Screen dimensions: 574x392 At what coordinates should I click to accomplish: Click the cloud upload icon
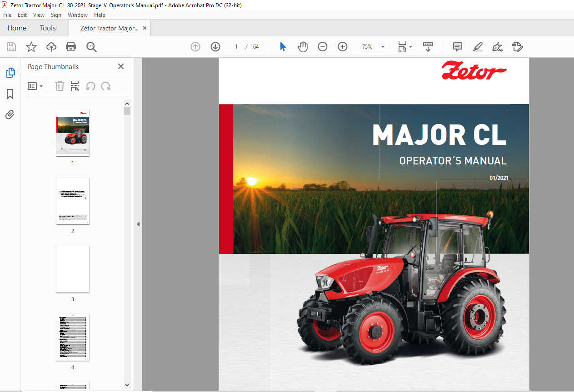click(51, 47)
